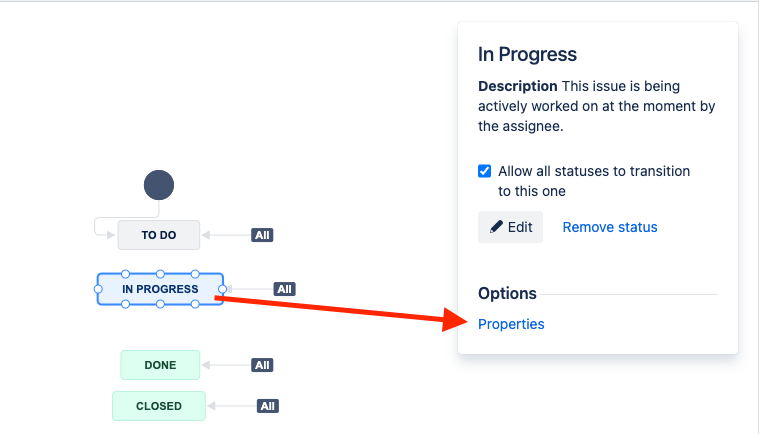Click the All badge beside DONE

pyautogui.click(x=262, y=365)
